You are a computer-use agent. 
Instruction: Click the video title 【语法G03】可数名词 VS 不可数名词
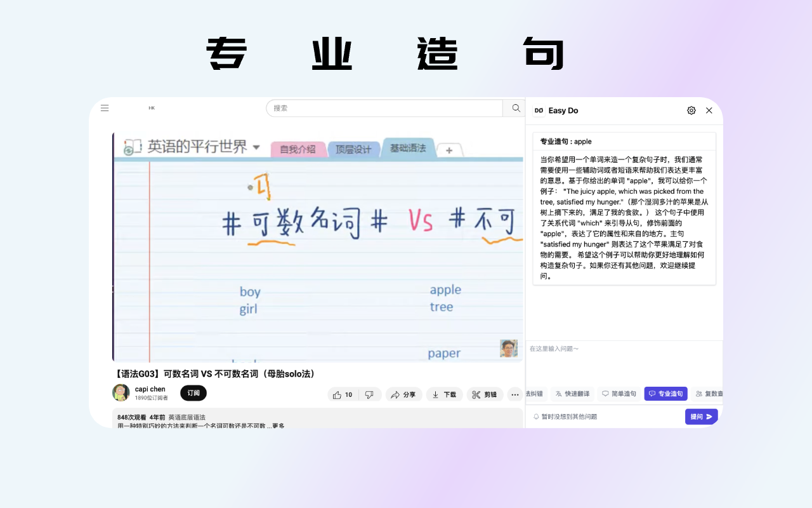(x=215, y=373)
